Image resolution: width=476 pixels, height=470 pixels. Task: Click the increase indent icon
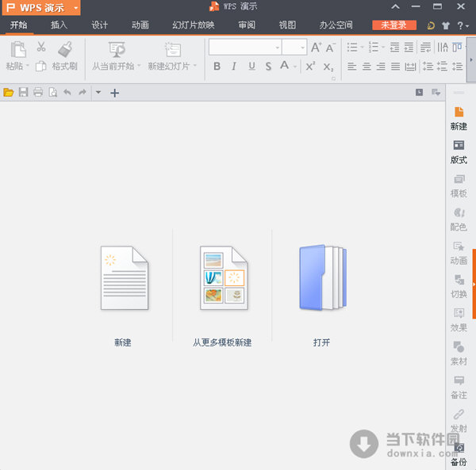click(x=409, y=48)
